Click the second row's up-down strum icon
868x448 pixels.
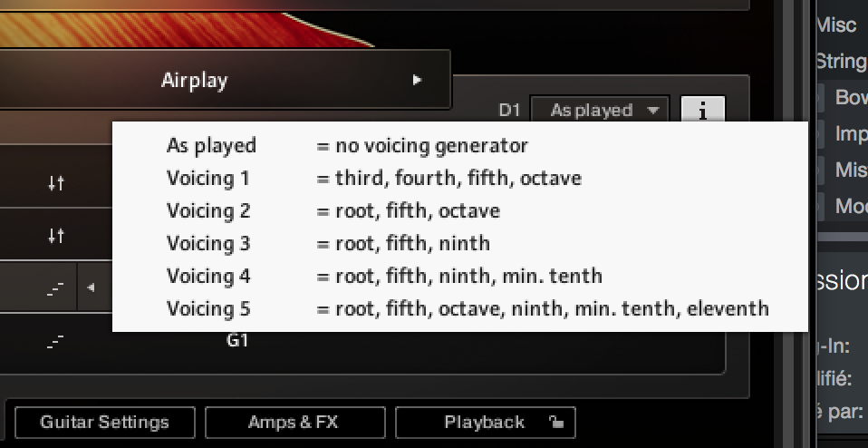coord(56,236)
